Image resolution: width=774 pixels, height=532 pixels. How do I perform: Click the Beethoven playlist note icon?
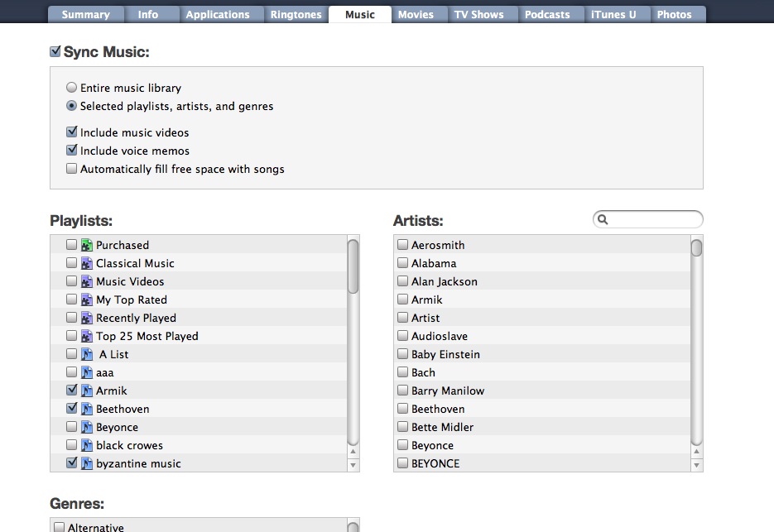tap(87, 409)
